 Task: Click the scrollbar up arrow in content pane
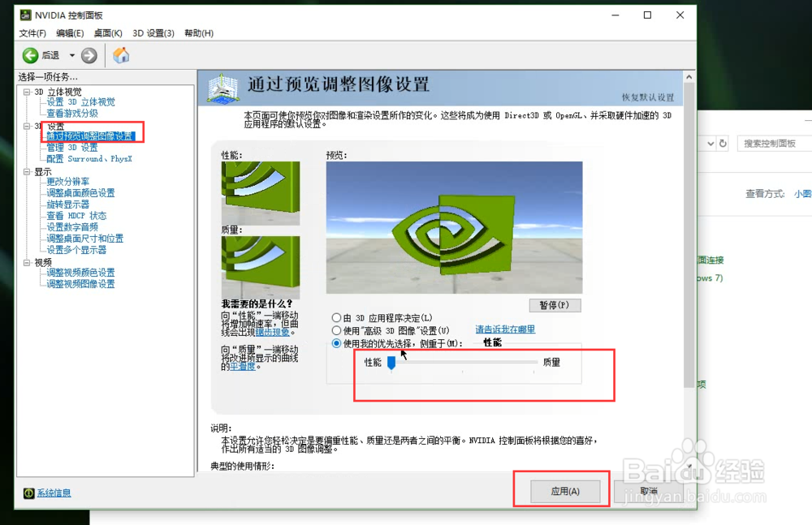[x=689, y=76]
